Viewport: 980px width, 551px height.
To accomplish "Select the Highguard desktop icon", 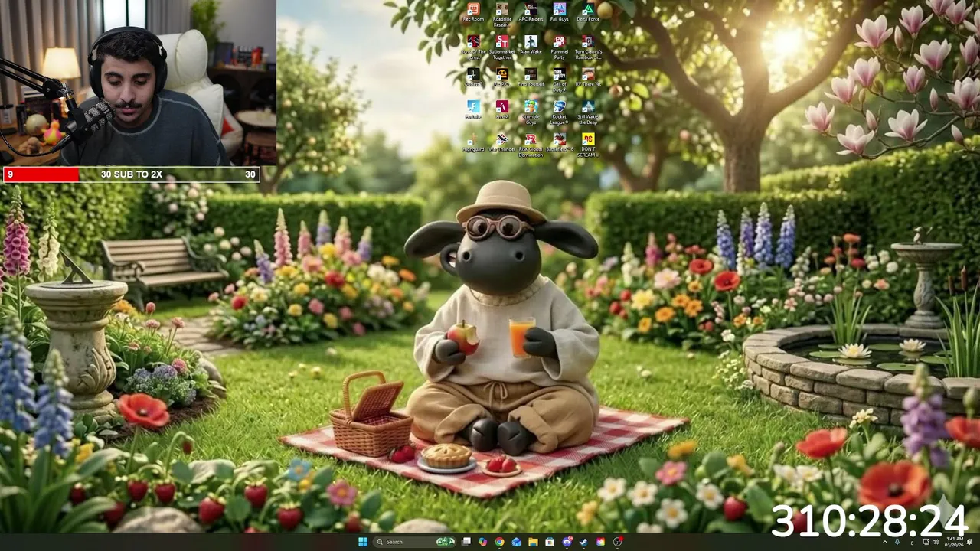I will (x=473, y=141).
